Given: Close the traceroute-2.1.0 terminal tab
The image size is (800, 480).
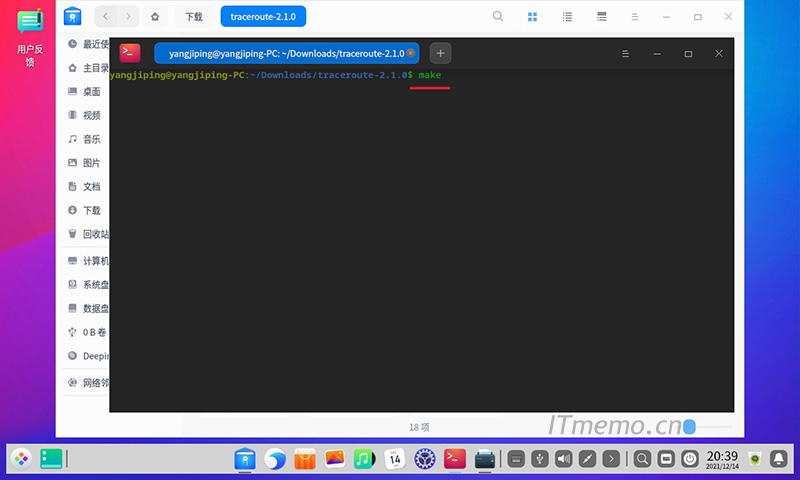Looking at the screenshot, I should click(410, 53).
